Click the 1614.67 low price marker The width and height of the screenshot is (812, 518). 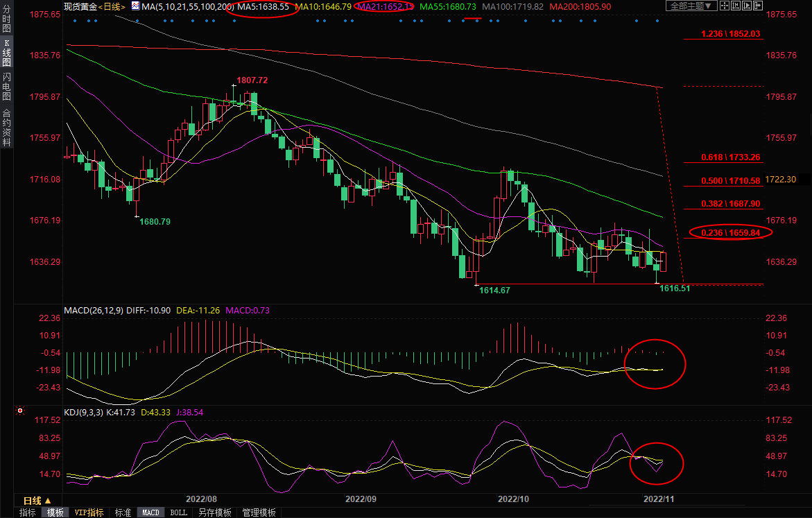pyautogui.click(x=494, y=291)
